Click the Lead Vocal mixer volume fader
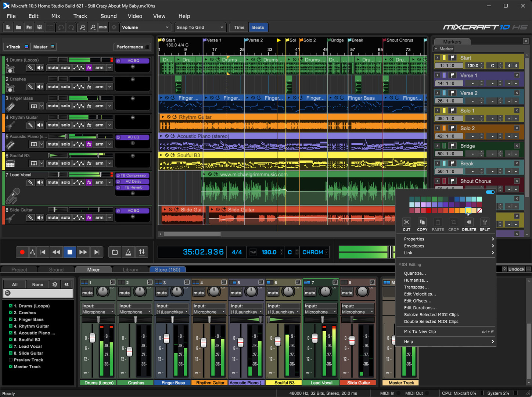This screenshot has width=532, height=397. click(x=315, y=338)
